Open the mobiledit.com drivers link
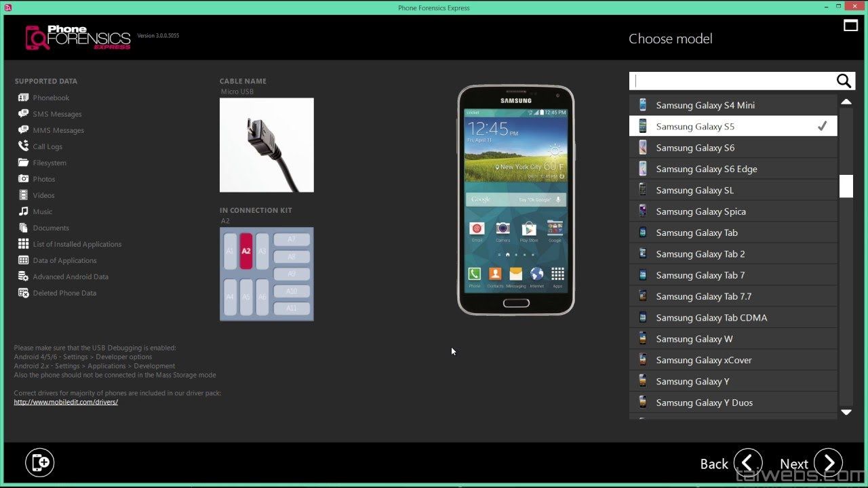The height and width of the screenshot is (488, 868). (x=66, y=402)
